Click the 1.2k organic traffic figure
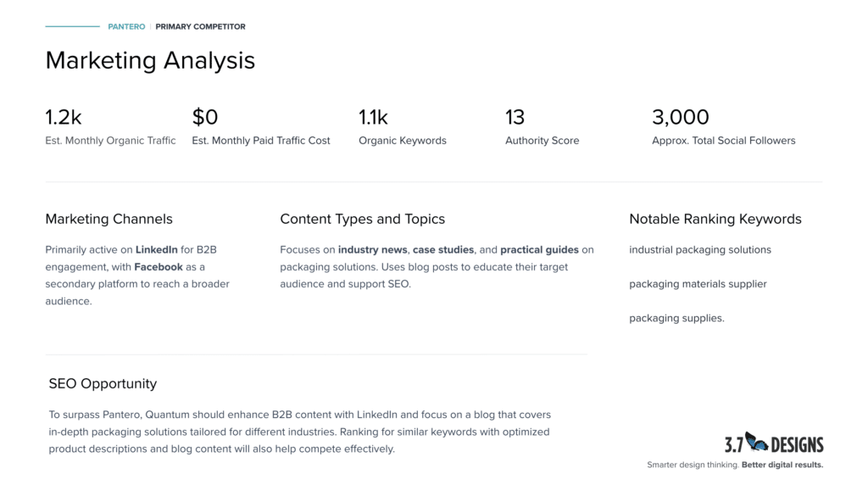Viewport: 868px width, 485px height. click(x=64, y=117)
